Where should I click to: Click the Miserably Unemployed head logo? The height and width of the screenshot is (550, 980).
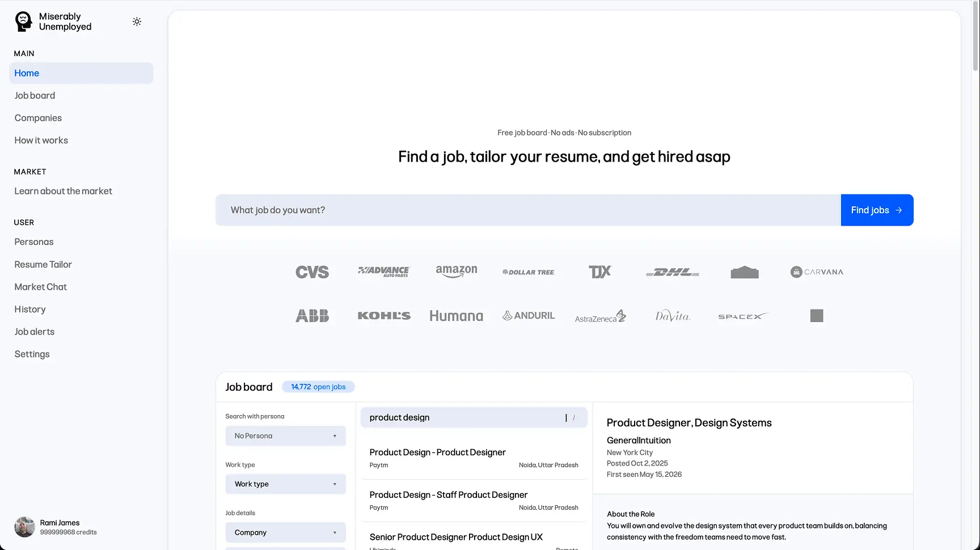pos(23,22)
